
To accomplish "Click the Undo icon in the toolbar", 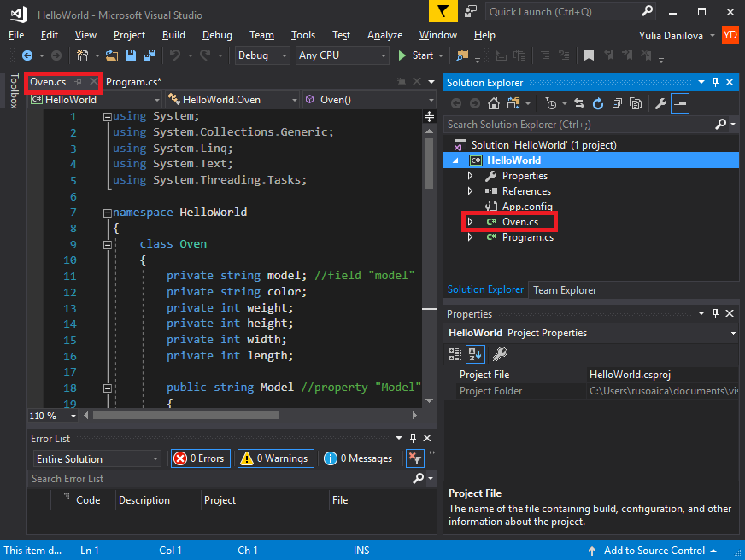I will tap(175, 55).
